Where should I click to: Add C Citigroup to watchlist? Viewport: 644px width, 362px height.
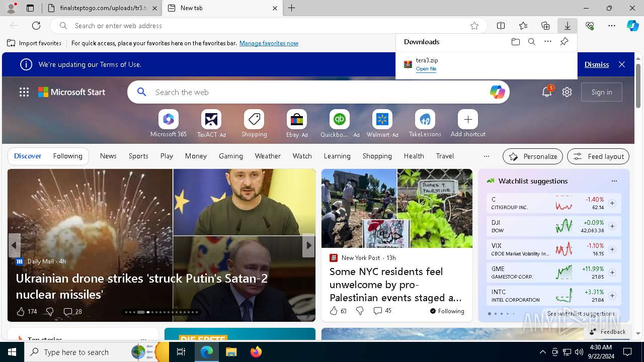pyautogui.click(x=612, y=203)
